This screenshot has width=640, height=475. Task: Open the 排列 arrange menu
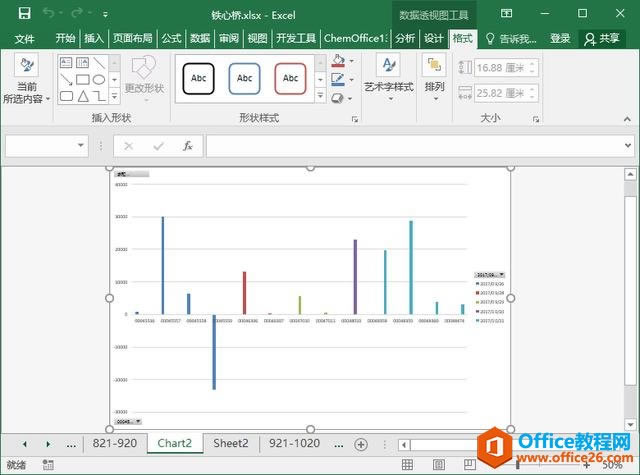point(434,79)
